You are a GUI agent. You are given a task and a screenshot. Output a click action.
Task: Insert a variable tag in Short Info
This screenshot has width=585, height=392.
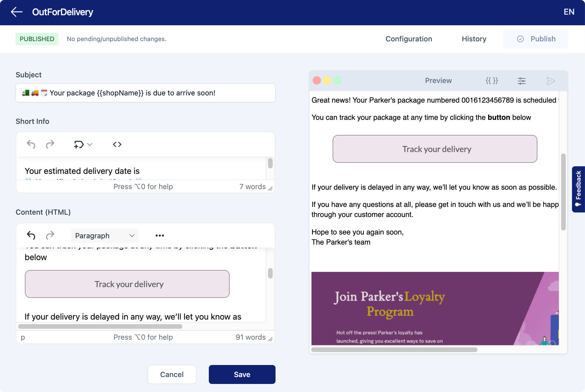pyautogui.click(x=78, y=144)
